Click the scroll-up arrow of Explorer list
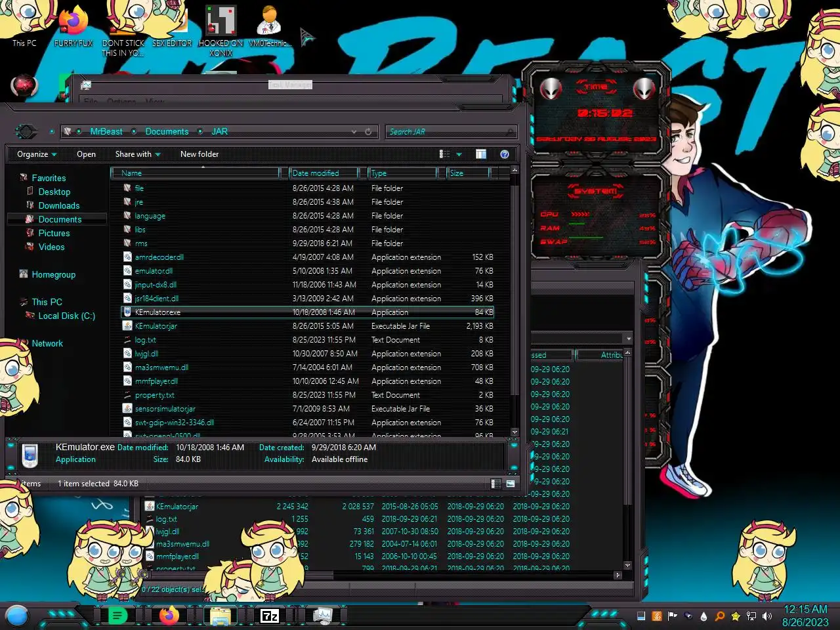840x630 pixels. pyautogui.click(x=514, y=170)
